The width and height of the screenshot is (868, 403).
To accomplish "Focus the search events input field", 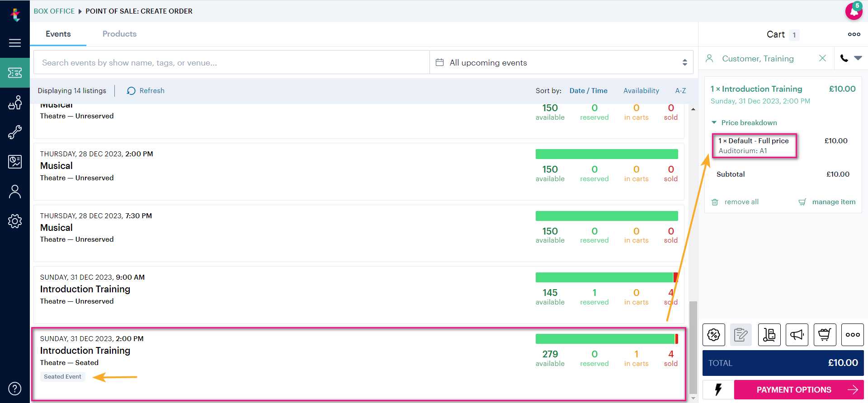I will point(231,62).
